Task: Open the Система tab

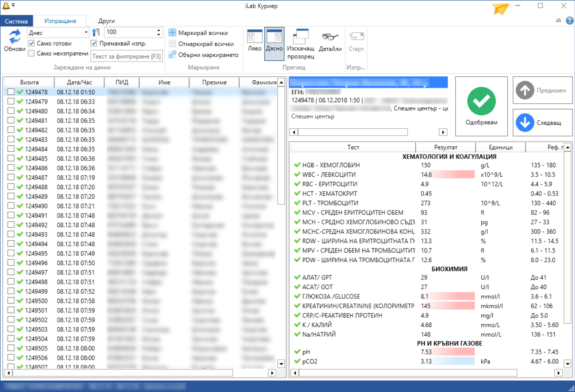Action: point(16,21)
